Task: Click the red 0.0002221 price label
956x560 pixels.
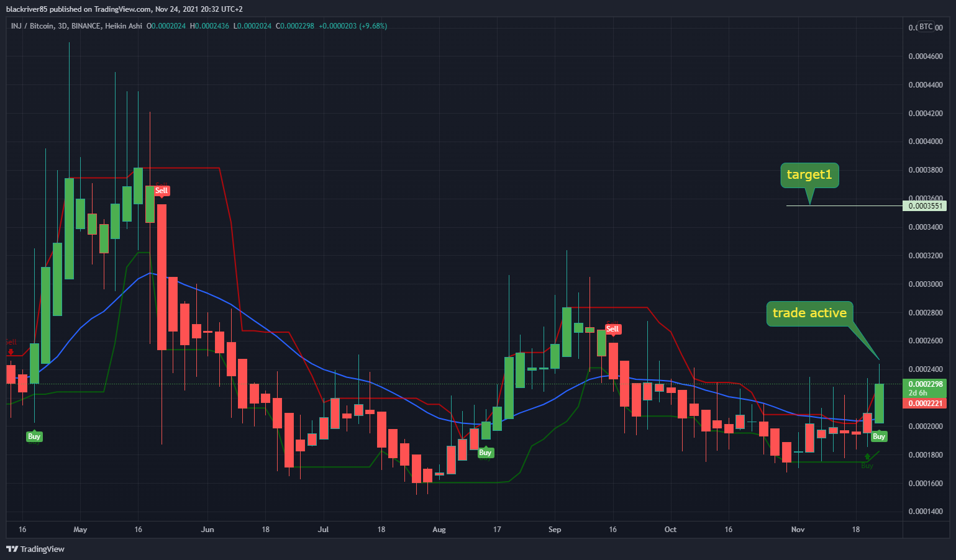Action: pyautogui.click(x=925, y=404)
